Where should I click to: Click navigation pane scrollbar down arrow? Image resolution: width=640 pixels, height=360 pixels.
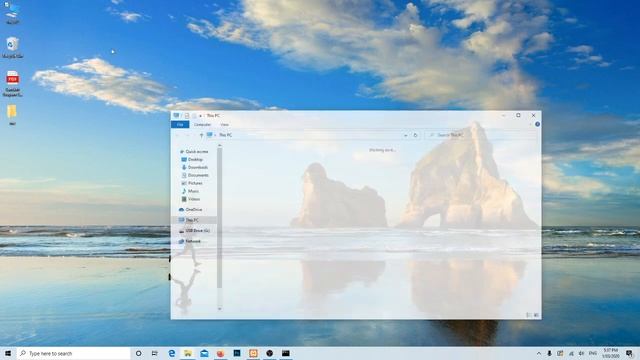click(220, 309)
